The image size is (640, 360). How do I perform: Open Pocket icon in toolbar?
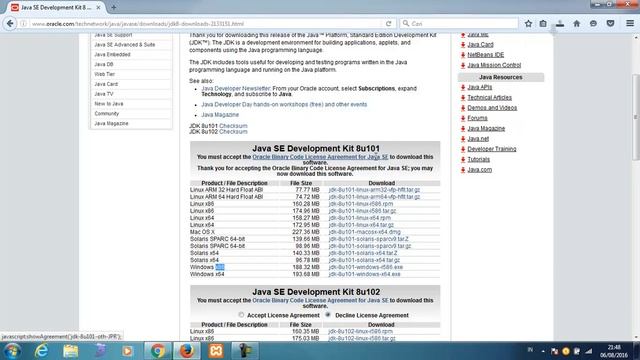(x=611, y=24)
